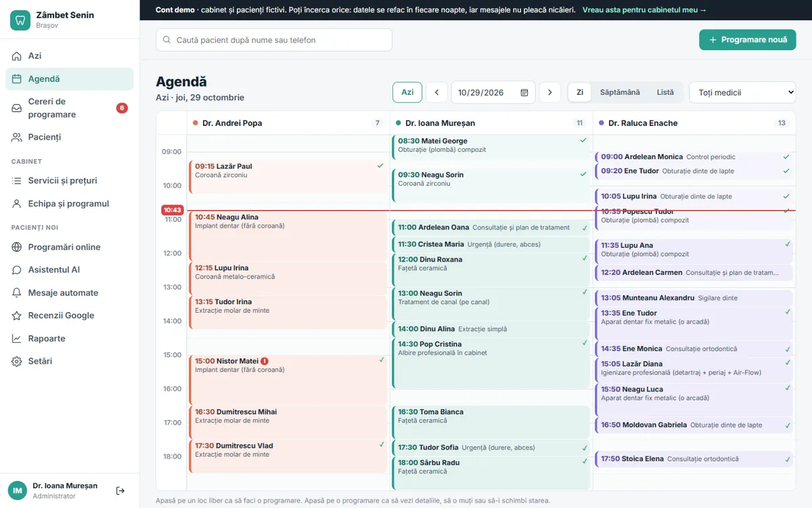
Task: Click the calendar icon beside Agendă
Action: coord(17,79)
